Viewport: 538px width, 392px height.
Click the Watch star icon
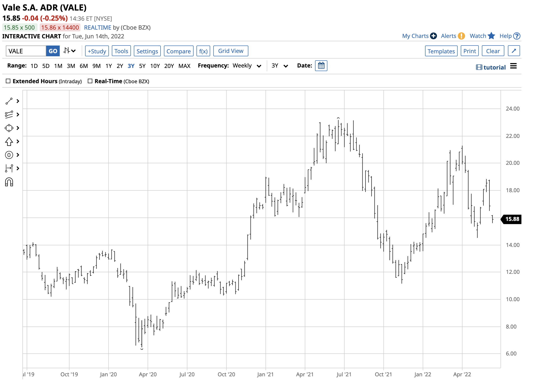(491, 36)
